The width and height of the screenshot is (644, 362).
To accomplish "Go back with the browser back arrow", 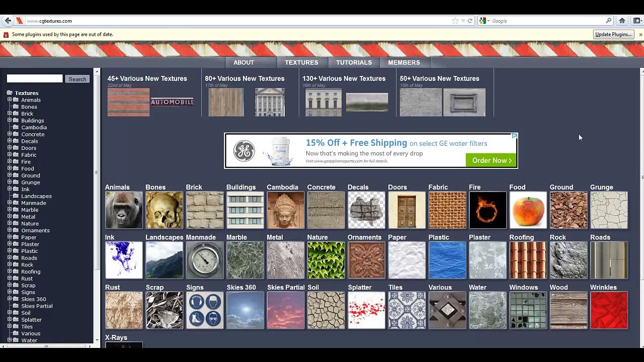I will tap(8, 21).
